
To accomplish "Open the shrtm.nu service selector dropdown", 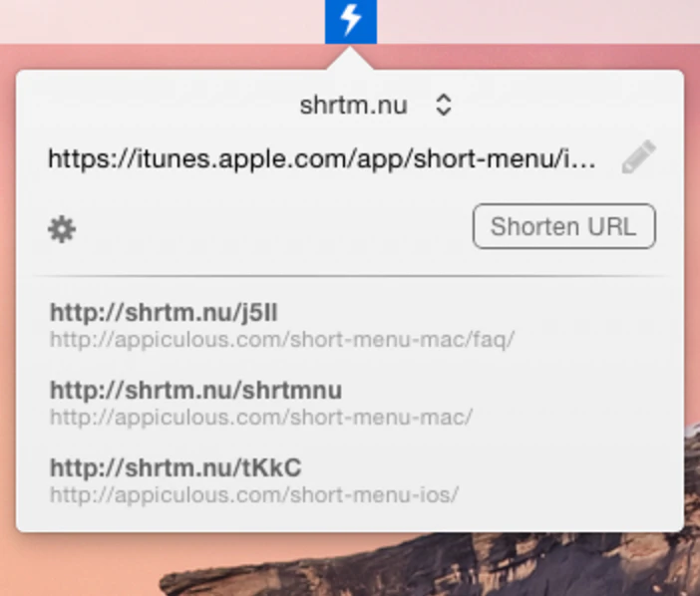I will pyautogui.click(x=376, y=106).
